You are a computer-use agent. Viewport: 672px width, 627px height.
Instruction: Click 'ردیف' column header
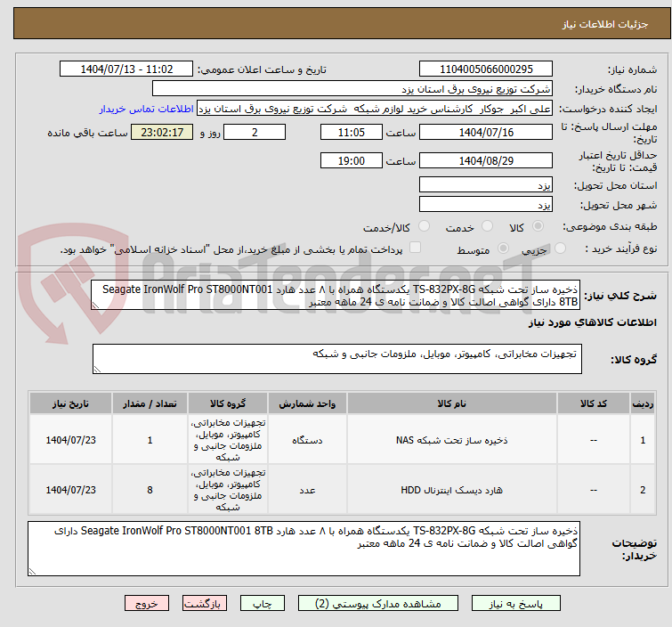(x=643, y=403)
